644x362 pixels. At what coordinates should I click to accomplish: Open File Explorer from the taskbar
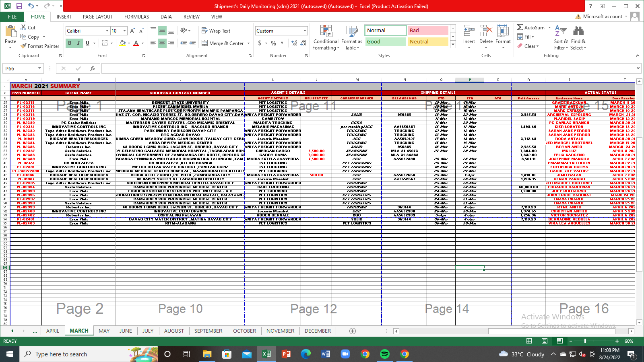(x=207, y=354)
